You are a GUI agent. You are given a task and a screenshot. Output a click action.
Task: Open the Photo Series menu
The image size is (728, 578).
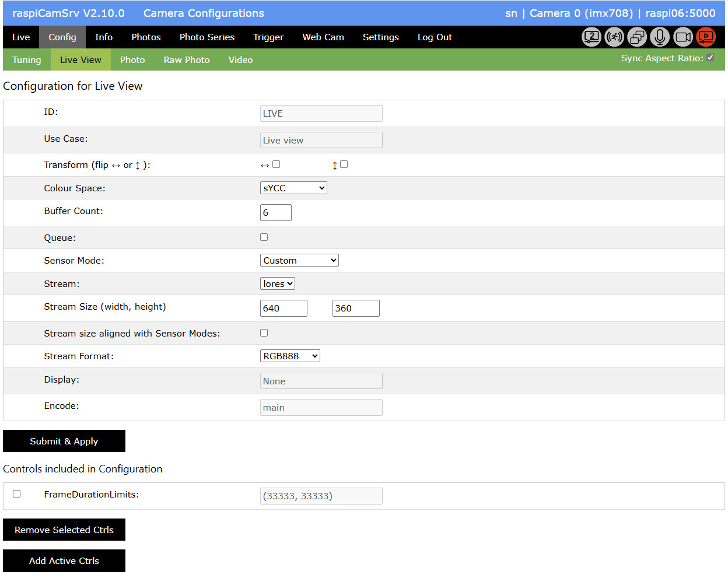point(207,37)
